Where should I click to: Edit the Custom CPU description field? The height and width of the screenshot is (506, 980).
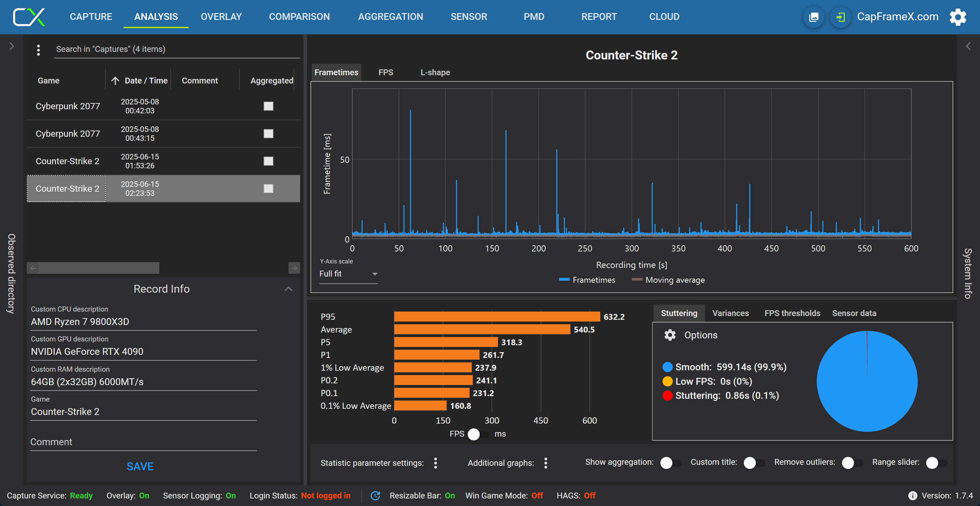point(144,322)
